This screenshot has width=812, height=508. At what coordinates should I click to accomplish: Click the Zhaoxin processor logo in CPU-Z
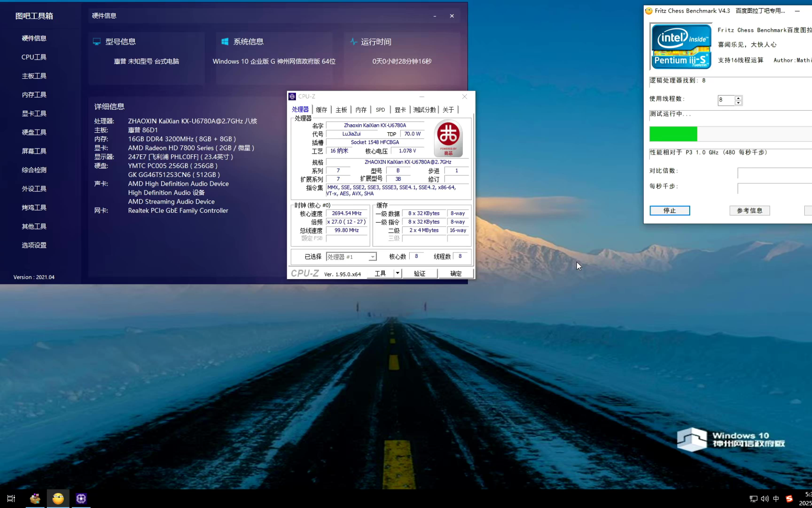pos(448,138)
